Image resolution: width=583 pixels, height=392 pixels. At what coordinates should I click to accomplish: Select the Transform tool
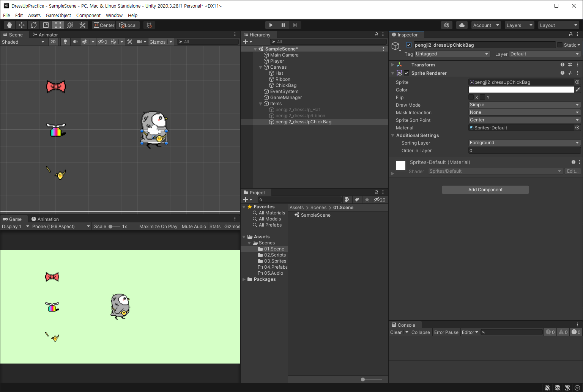pyautogui.click(x=70, y=25)
